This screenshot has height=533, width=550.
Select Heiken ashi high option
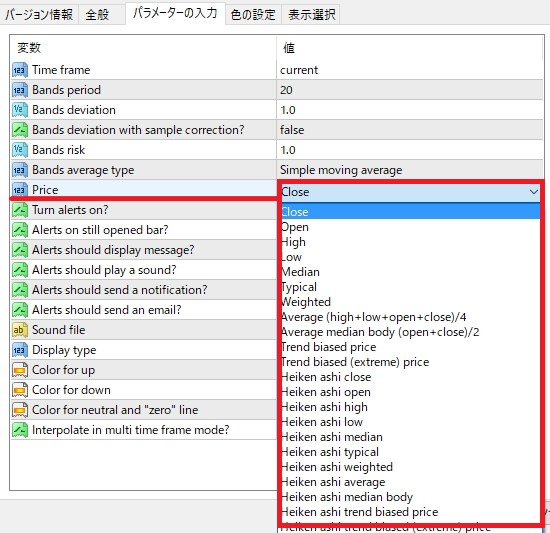[x=410, y=407]
